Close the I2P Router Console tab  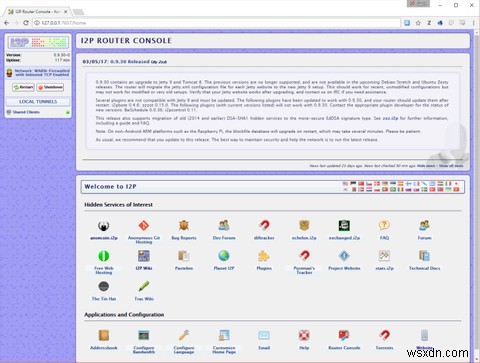click(66, 12)
